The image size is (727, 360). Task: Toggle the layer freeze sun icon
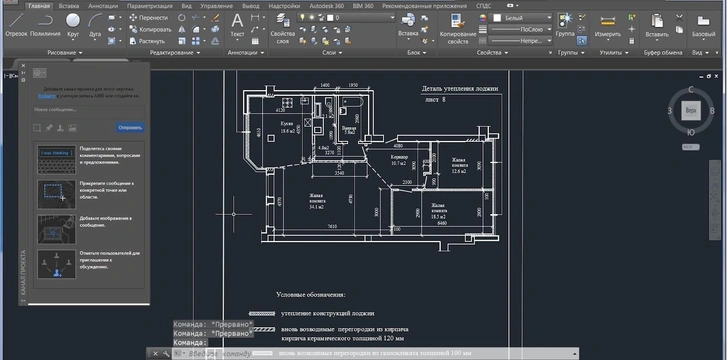(311, 18)
